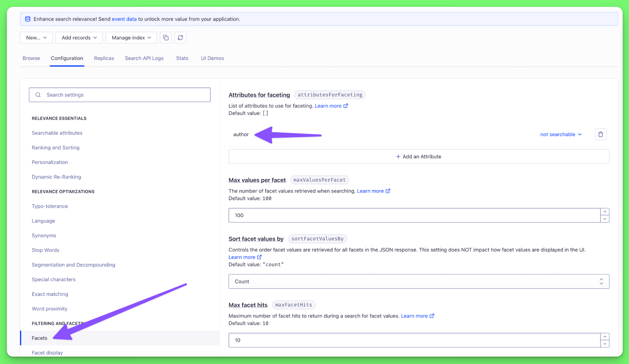Follow the event data link

tap(124, 19)
